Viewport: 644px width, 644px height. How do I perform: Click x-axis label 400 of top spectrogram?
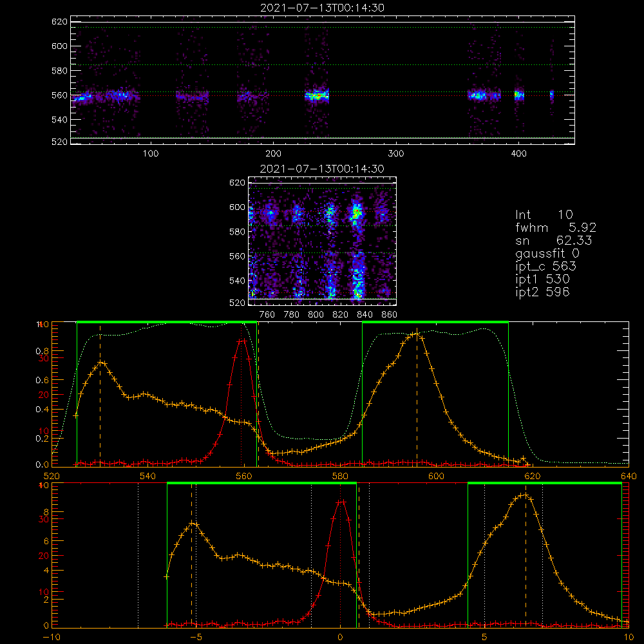518,153
